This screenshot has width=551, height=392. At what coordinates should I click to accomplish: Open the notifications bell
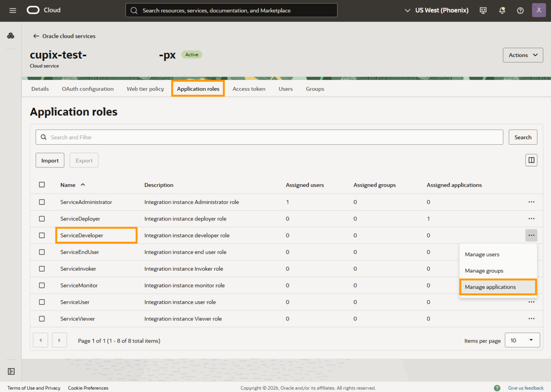pos(502,10)
